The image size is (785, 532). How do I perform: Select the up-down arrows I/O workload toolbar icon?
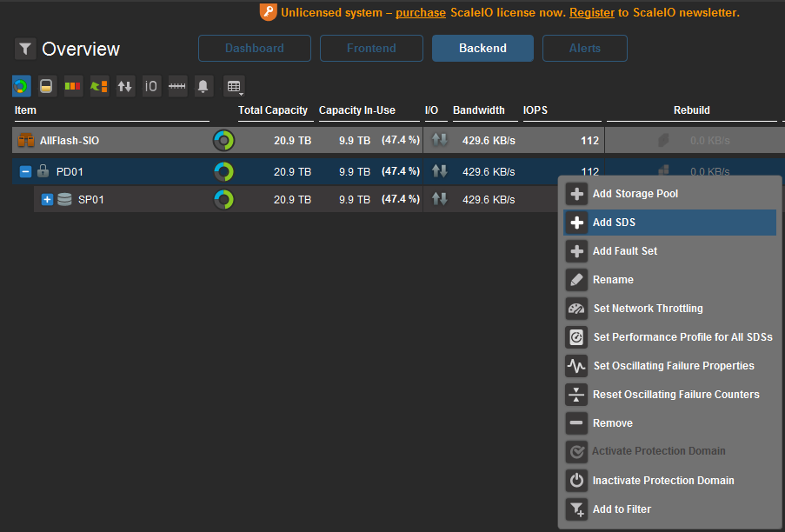tap(125, 86)
